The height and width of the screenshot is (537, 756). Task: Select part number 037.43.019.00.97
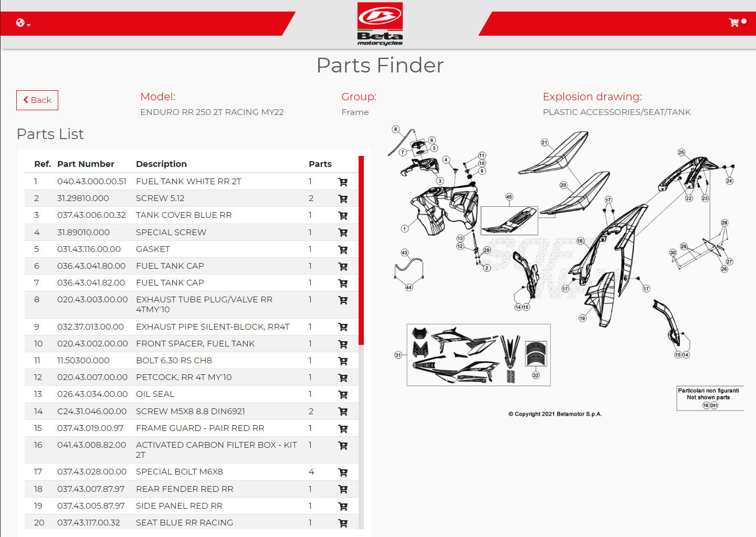(x=90, y=428)
